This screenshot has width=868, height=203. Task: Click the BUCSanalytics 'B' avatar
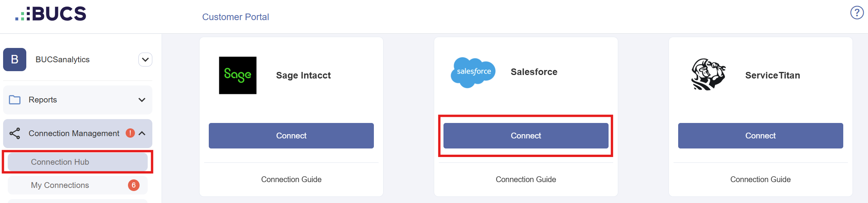[15, 60]
